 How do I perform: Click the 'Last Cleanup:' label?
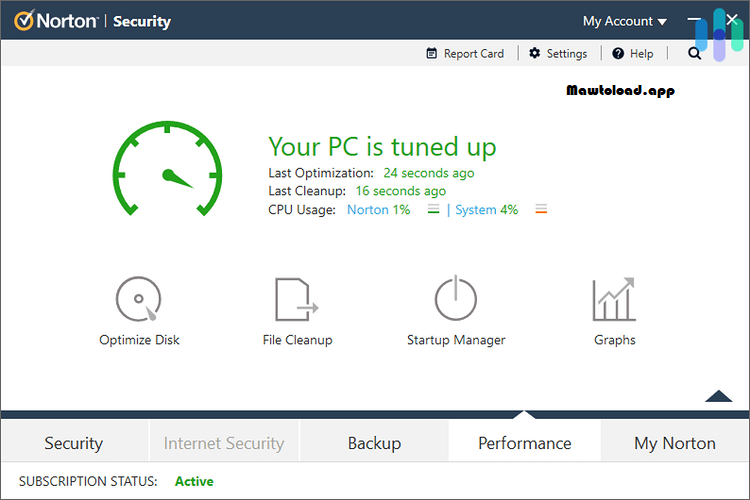307,191
